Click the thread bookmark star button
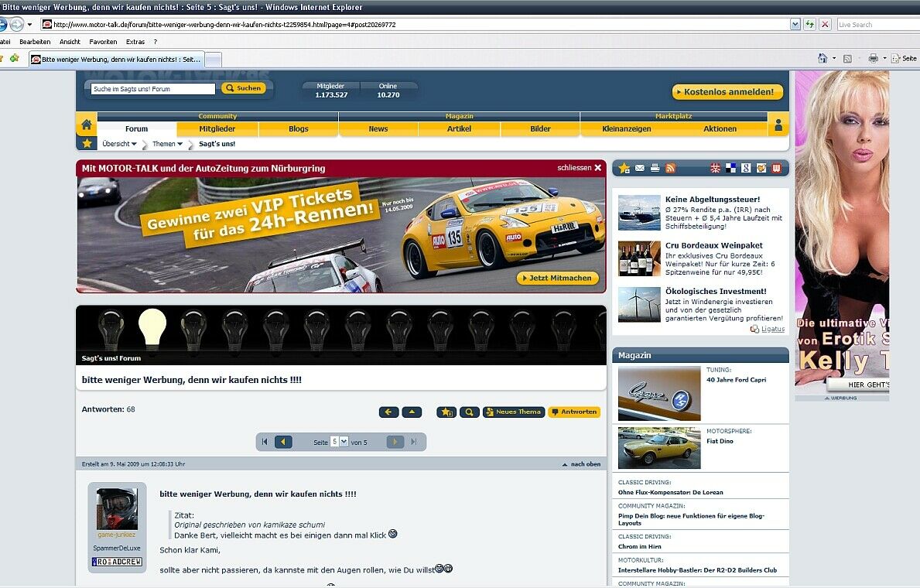920x588 pixels. (446, 412)
